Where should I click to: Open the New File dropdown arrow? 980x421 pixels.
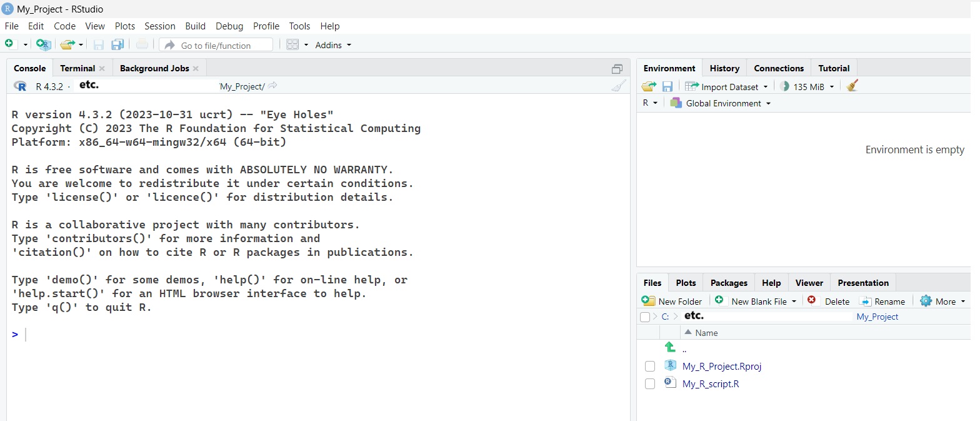26,44
